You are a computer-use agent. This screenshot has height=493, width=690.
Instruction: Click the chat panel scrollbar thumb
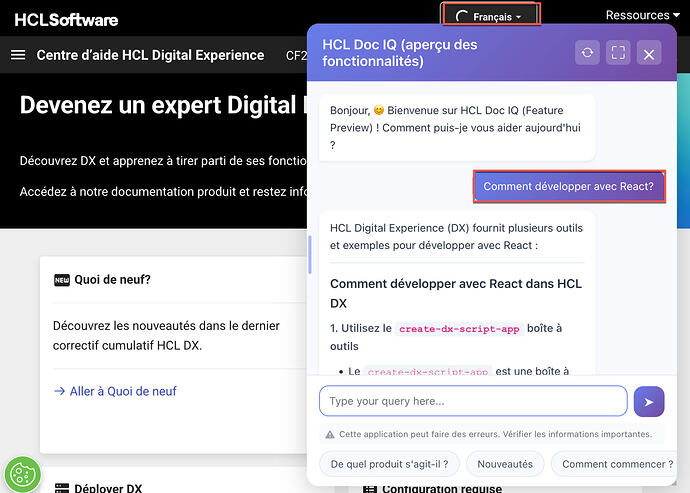pyautogui.click(x=310, y=254)
